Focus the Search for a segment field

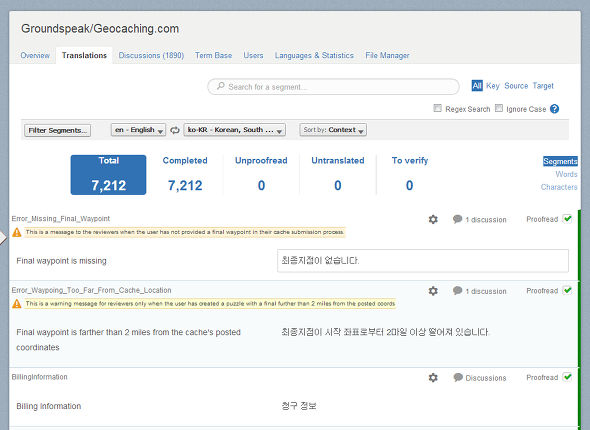[333, 87]
